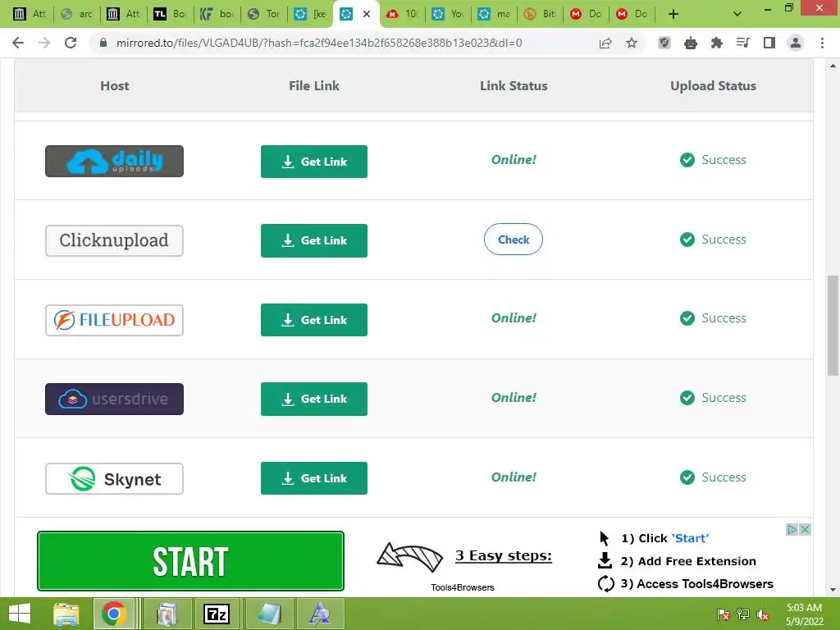Viewport: 840px width, 630px height.
Task: Click the scrollbar up arrow
Action: tap(833, 66)
